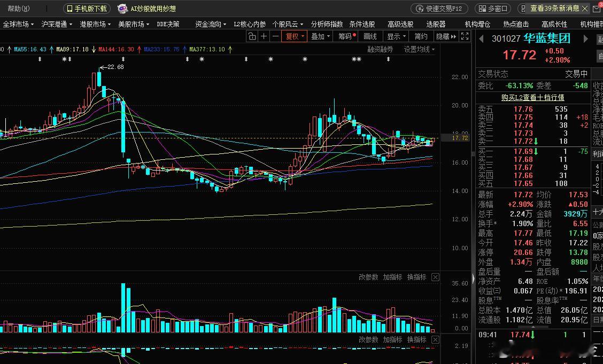
Task: Click 改参数 on volume panel
Action: pos(368,277)
